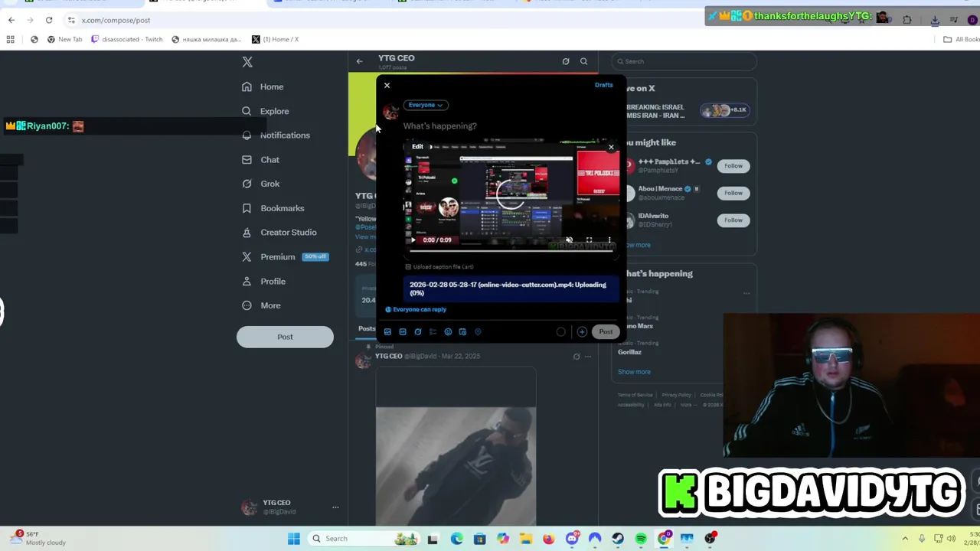Click Upload caption file (.srt)
Viewport: 980px width, 551px height.
click(439, 267)
